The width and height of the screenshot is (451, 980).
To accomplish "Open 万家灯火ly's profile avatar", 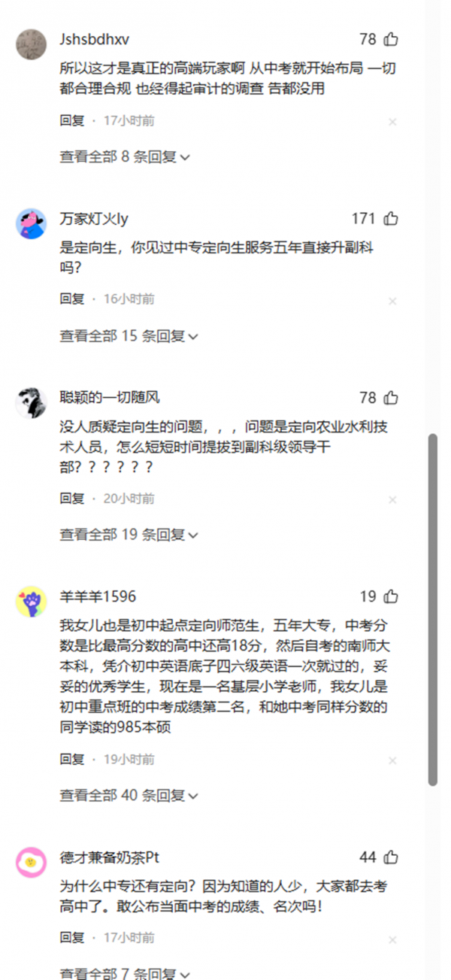I will point(31,223).
